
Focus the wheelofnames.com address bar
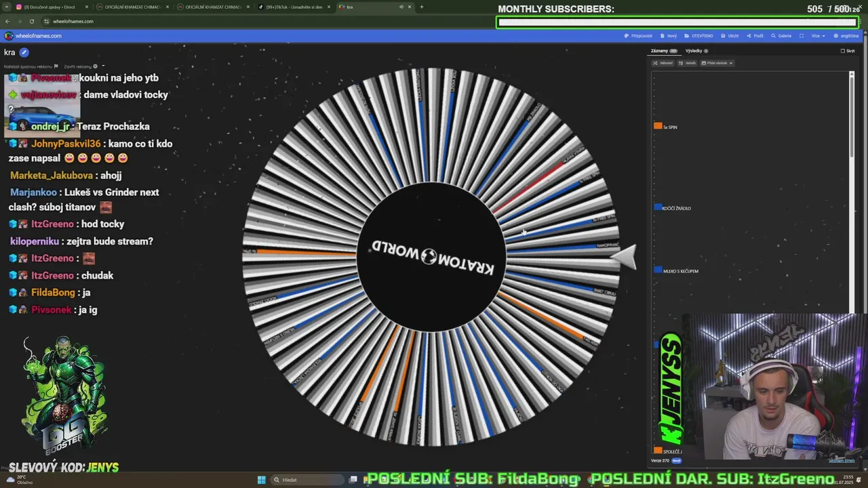tap(73, 21)
